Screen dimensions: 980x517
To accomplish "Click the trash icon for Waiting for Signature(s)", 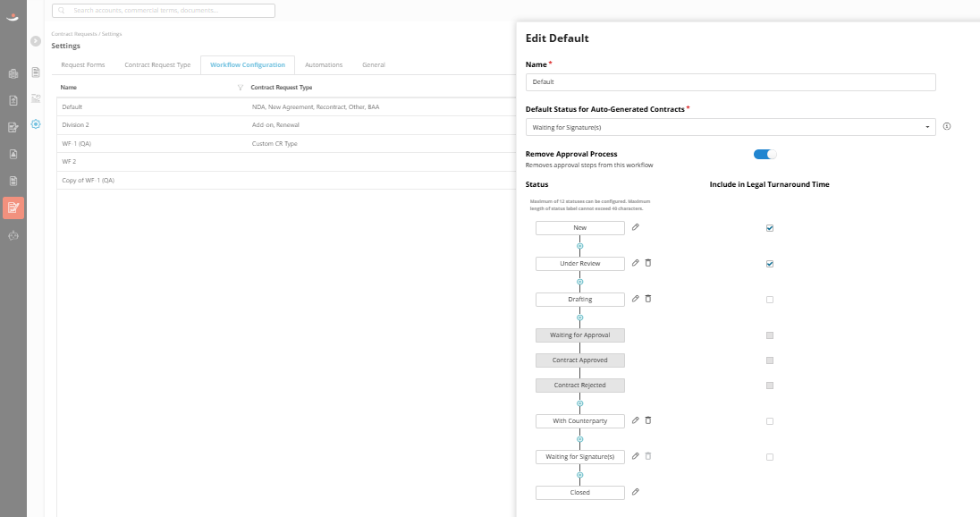I will pyautogui.click(x=648, y=456).
